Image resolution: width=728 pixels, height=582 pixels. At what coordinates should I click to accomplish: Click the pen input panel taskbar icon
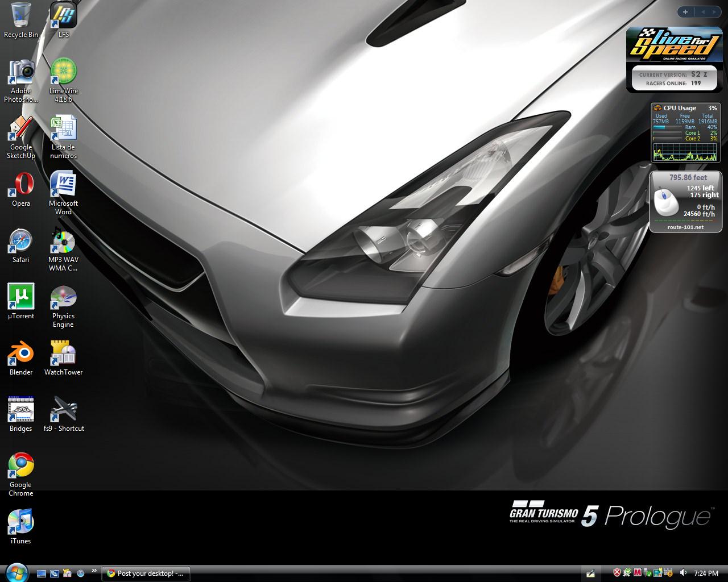tap(590, 573)
